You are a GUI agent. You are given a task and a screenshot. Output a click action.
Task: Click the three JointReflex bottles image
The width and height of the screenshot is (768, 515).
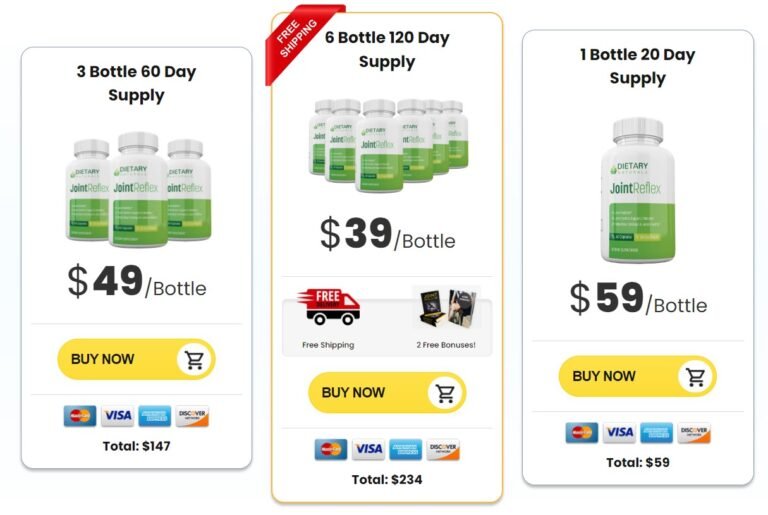pyautogui.click(x=136, y=189)
